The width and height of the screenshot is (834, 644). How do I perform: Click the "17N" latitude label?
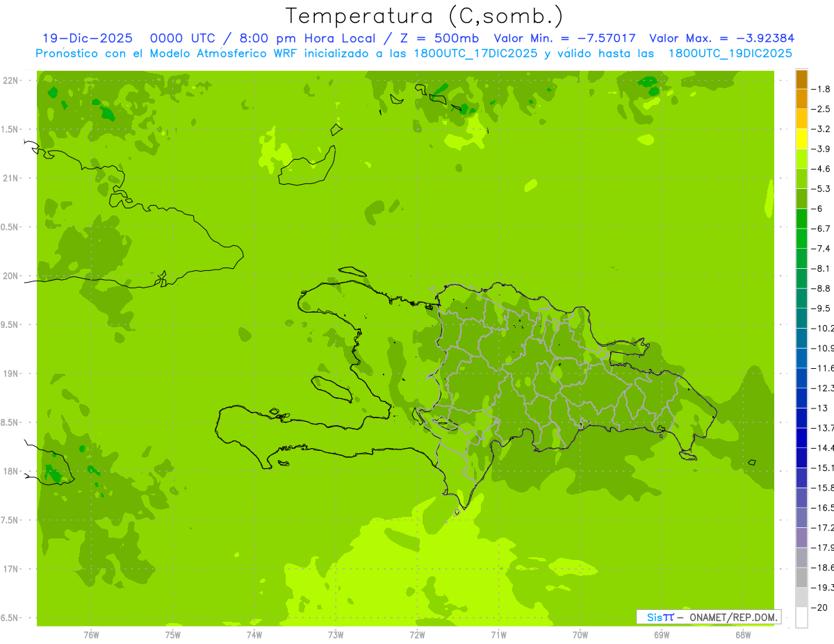pos(11,569)
